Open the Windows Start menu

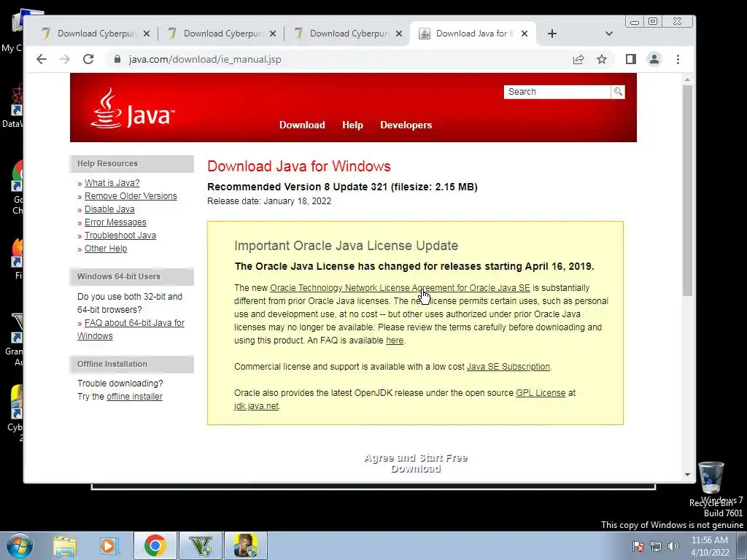(x=20, y=545)
